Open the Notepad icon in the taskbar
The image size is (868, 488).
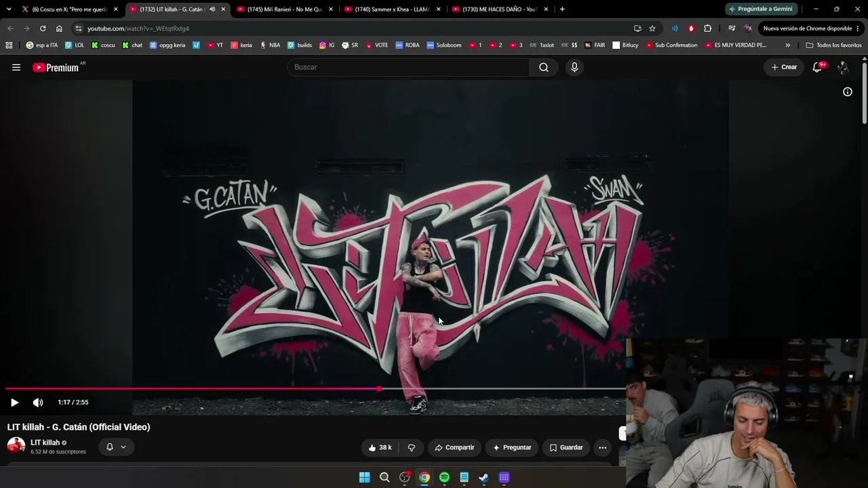[464, 477]
